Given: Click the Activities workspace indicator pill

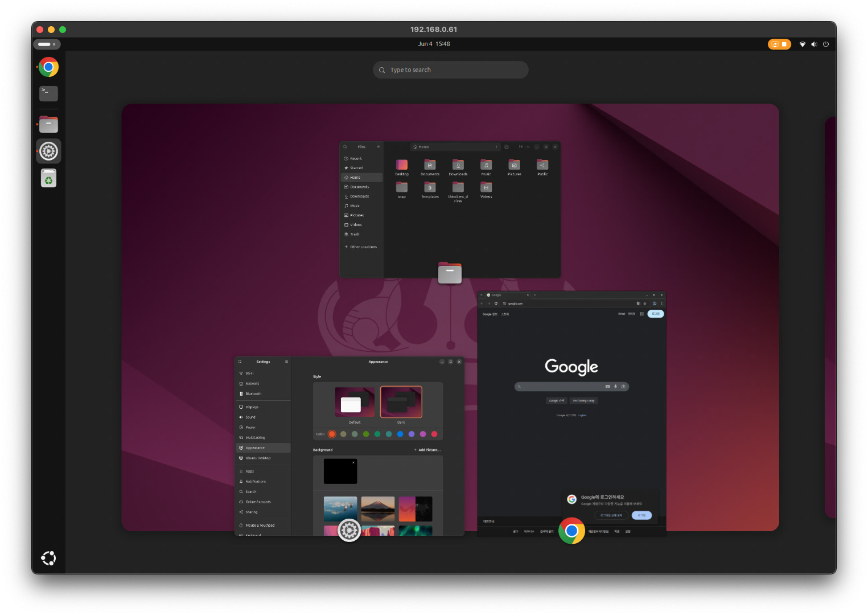Looking at the screenshot, I should click(47, 44).
